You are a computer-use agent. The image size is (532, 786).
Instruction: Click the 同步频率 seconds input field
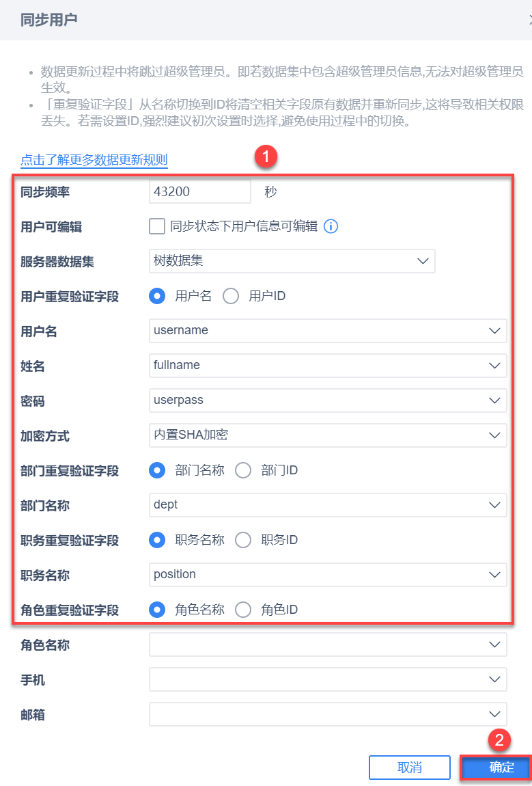(199, 192)
